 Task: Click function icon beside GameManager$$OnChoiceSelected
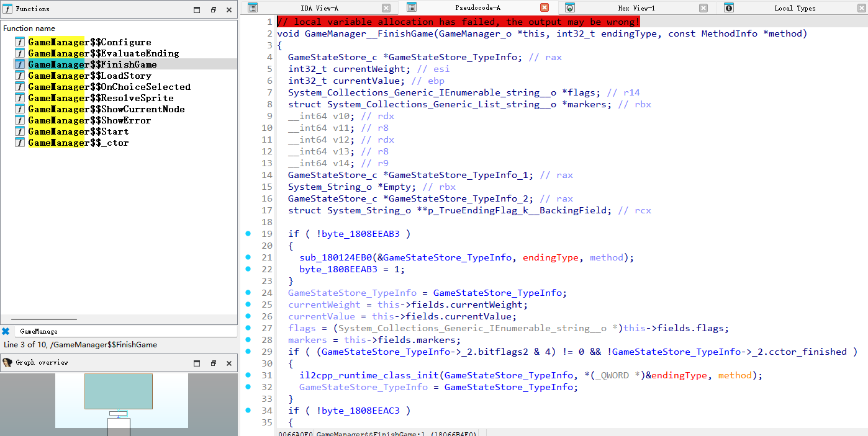20,87
